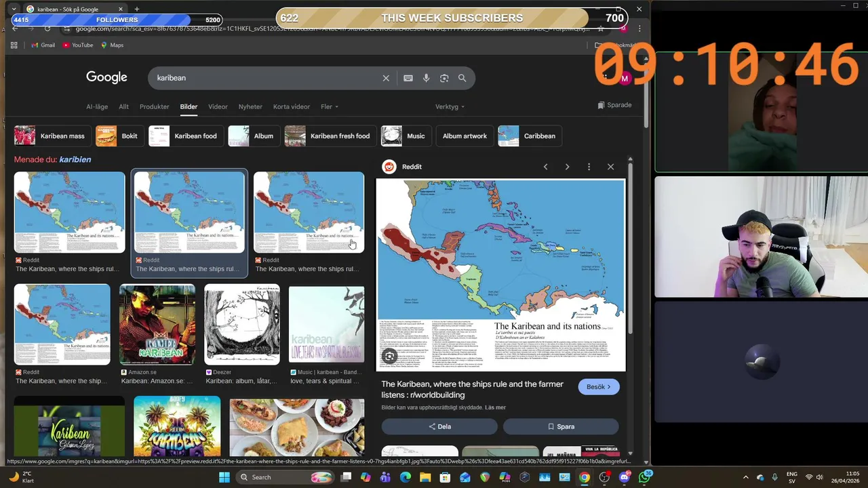
Task: Select 'Caribbean' filter chip
Action: coord(530,136)
